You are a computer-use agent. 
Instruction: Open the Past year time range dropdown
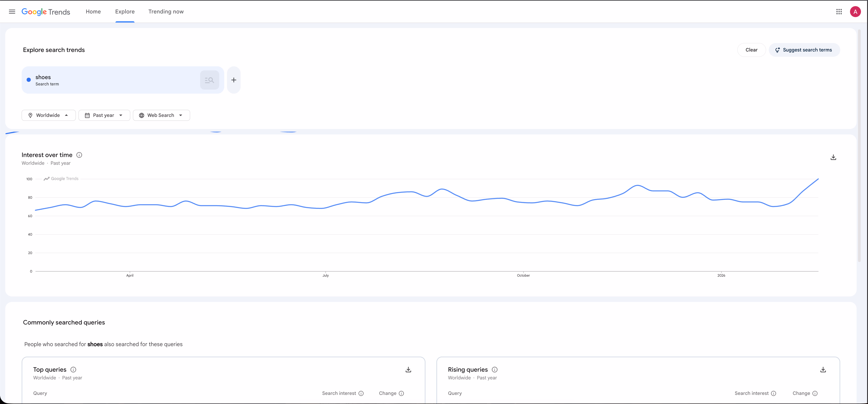(104, 115)
